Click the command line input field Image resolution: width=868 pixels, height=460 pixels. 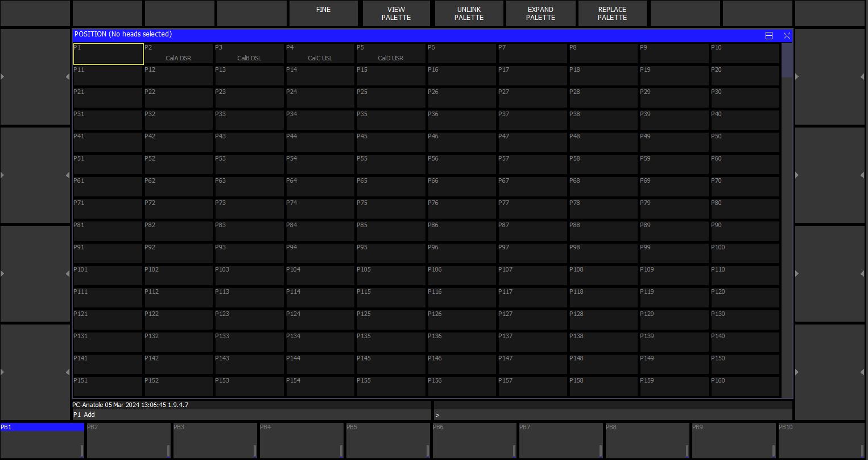pos(612,415)
